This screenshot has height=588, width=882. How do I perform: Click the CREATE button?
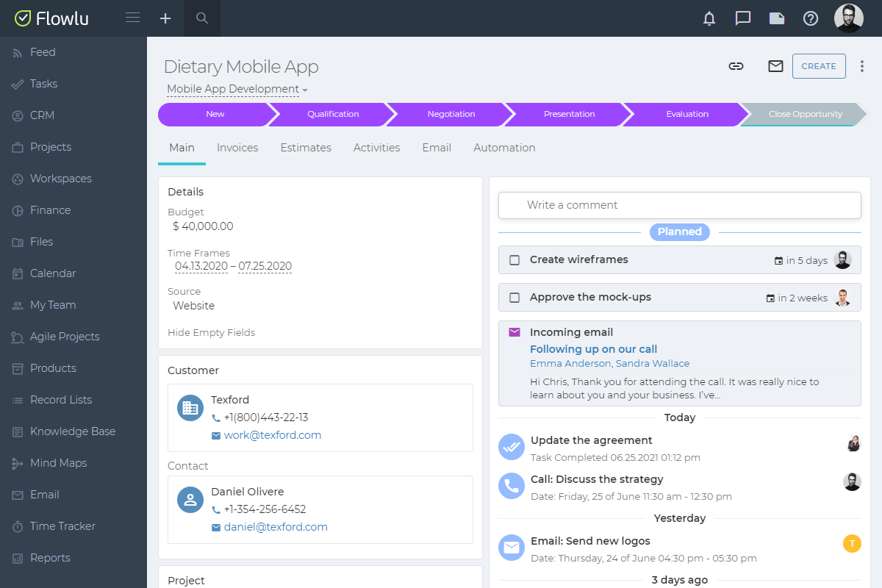819,66
